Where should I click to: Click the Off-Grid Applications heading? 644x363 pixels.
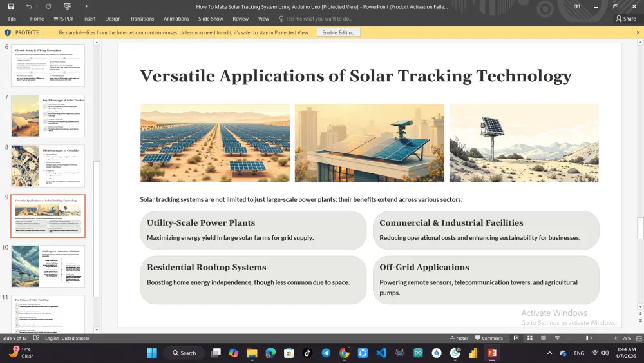pyautogui.click(x=424, y=267)
